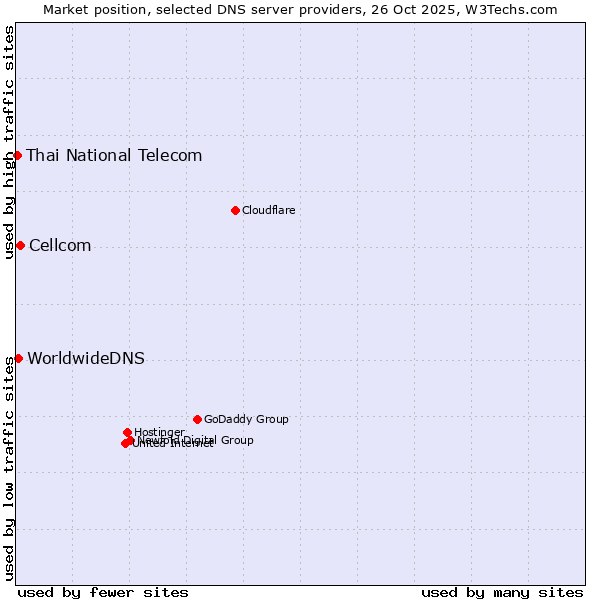
Task: Select the WorldwideDNS data point marker
Action: (x=18, y=358)
